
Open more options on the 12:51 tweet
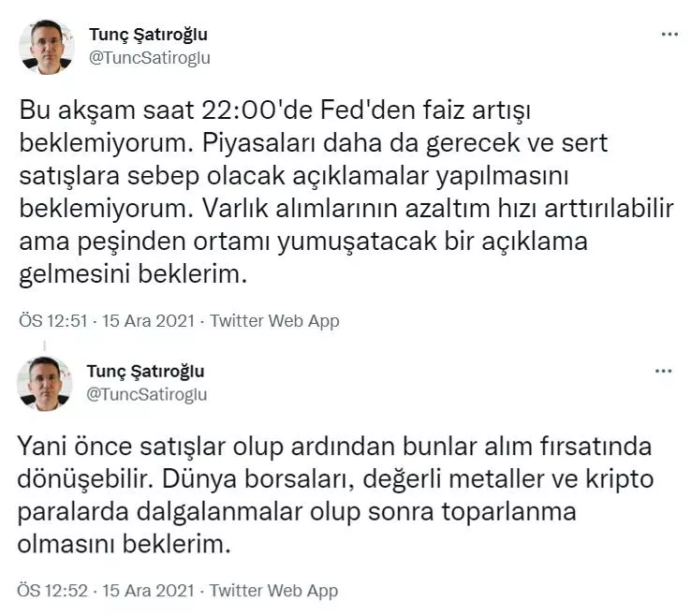[x=669, y=35]
